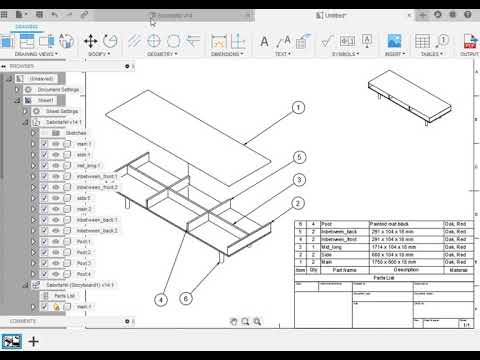Toggle the eye icon for main:2
Image resolution: width=480 pixels, height=360 pixels.
coord(56,209)
